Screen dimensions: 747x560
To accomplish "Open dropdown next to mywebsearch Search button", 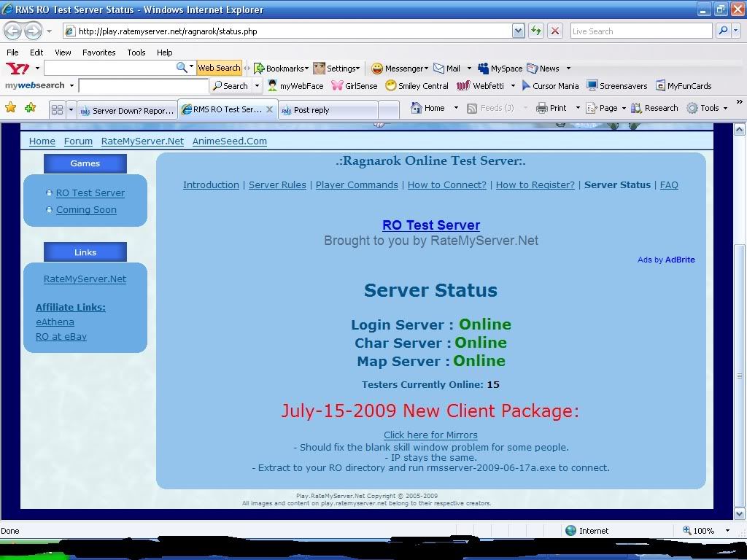I will (257, 86).
